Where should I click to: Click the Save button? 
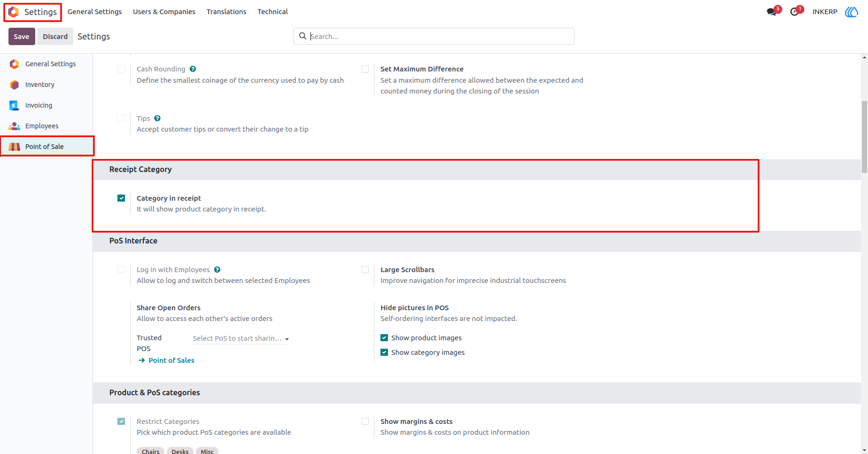pos(22,37)
